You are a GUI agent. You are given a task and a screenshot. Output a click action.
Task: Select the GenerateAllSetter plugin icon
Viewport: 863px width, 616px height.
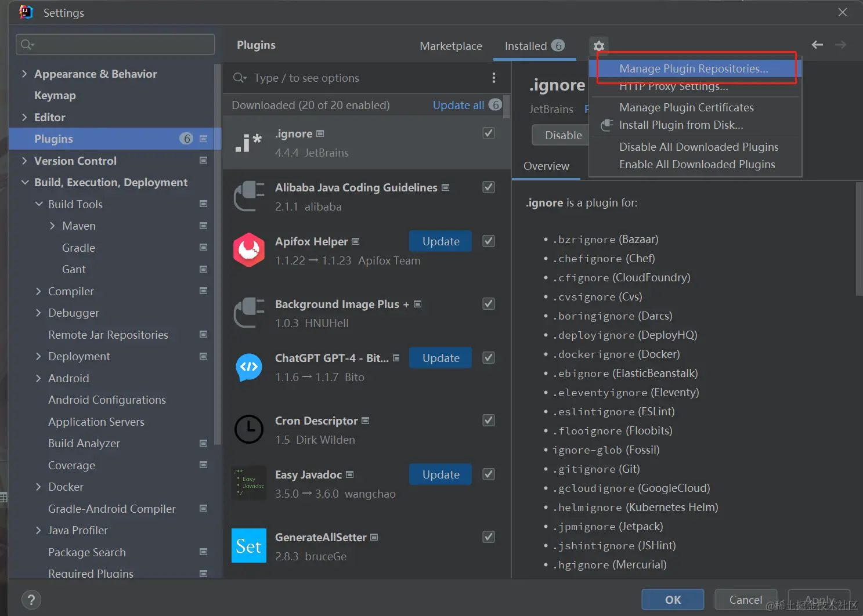pos(249,546)
